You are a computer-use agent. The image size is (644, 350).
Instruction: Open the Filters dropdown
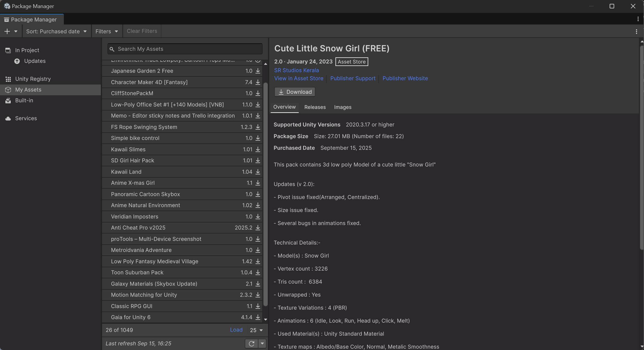click(107, 31)
